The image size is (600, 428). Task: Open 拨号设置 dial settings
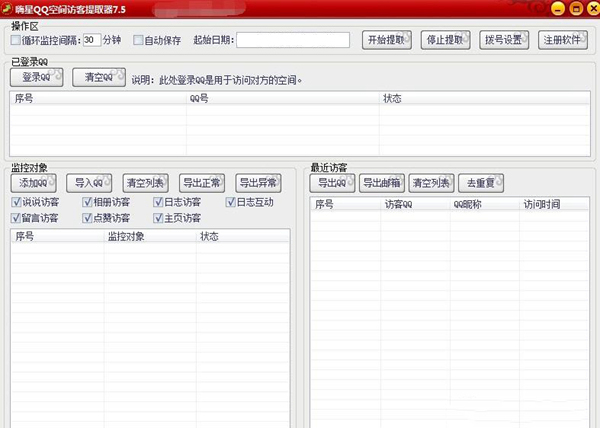click(x=503, y=40)
